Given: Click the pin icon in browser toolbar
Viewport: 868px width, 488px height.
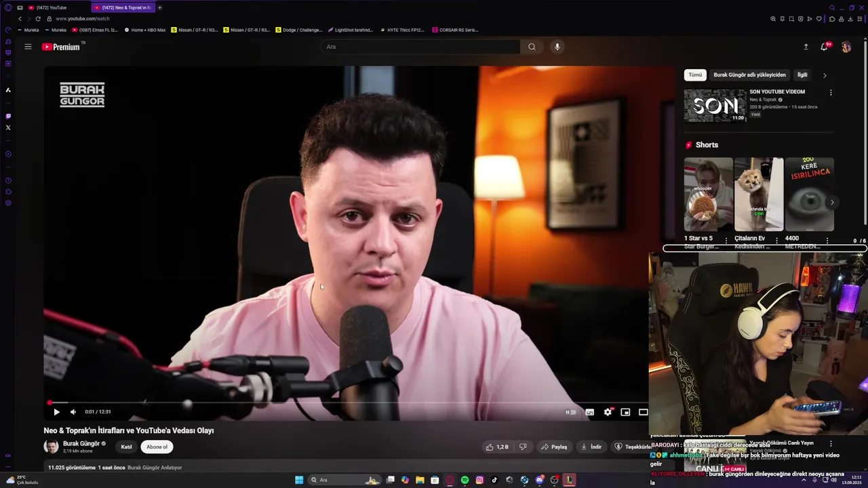Looking at the screenshot, I should (782, 19).
